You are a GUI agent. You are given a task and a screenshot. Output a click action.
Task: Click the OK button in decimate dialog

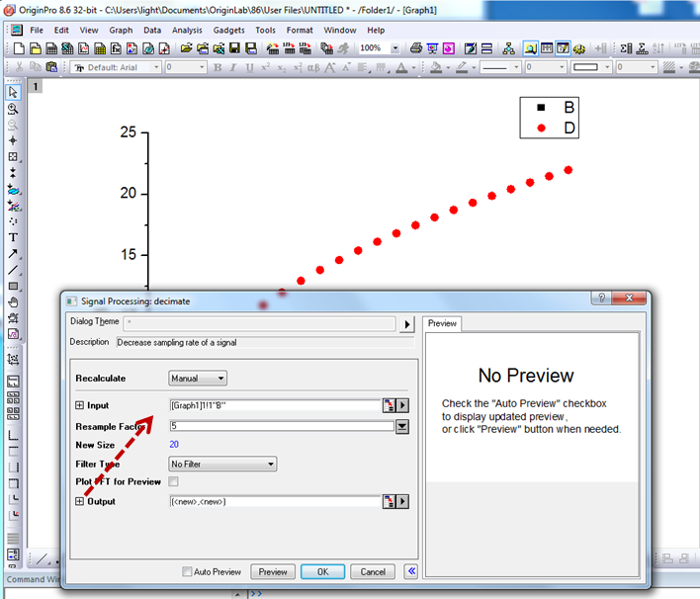(322, 571)
